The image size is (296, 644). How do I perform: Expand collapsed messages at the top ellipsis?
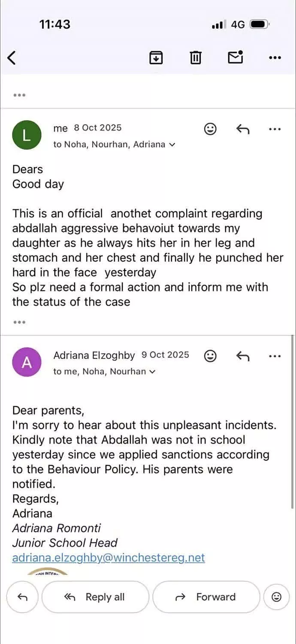pyautogui.click(x=19, y=95)
